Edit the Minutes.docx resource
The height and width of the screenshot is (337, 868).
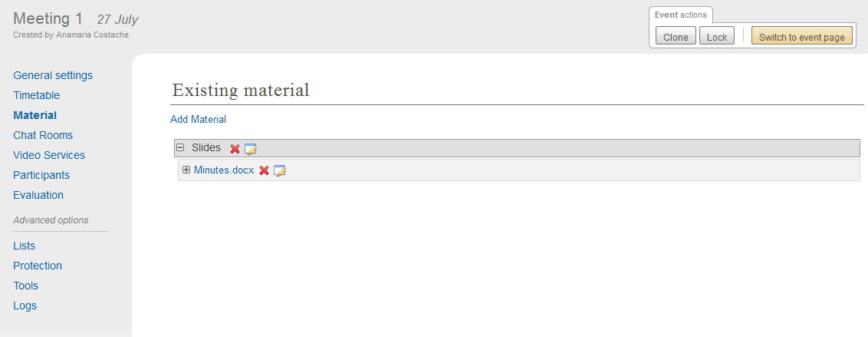280,170
